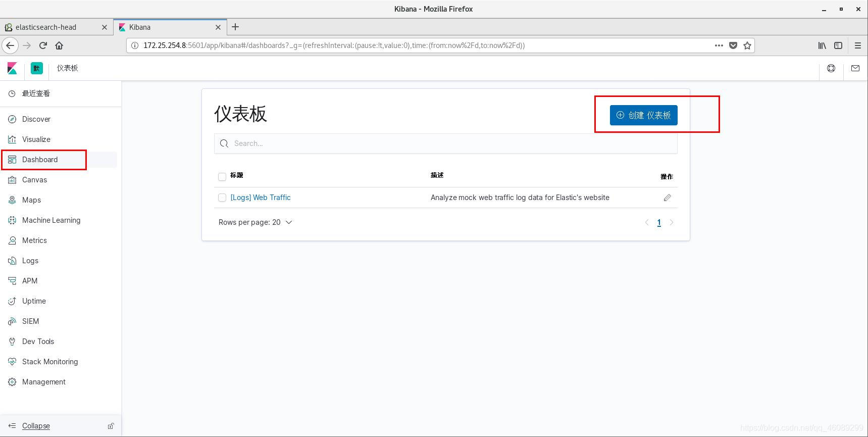Open the green space avatar selector
Image resolution: width=868 pixels, height=437 pixels.
[x=37, y=68]
